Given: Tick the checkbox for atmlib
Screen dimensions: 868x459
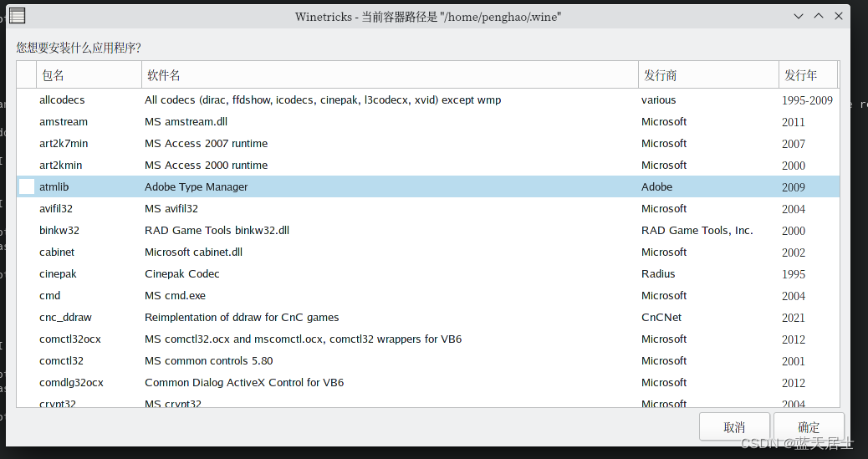Looking at the screenshot, I should point(27,186).
